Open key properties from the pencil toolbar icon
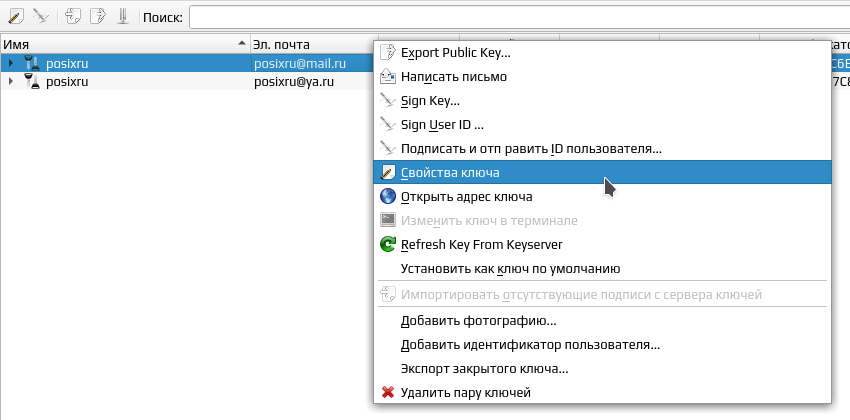This screenshot has height=420, width=850. (x=16, y=17)
